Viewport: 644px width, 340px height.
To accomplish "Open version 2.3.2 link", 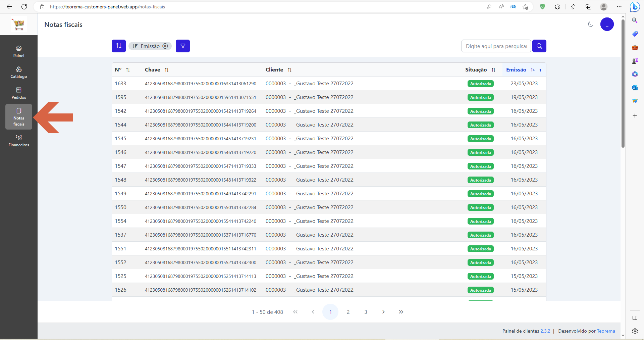I will pyautogui.click(x=545, y=331).
